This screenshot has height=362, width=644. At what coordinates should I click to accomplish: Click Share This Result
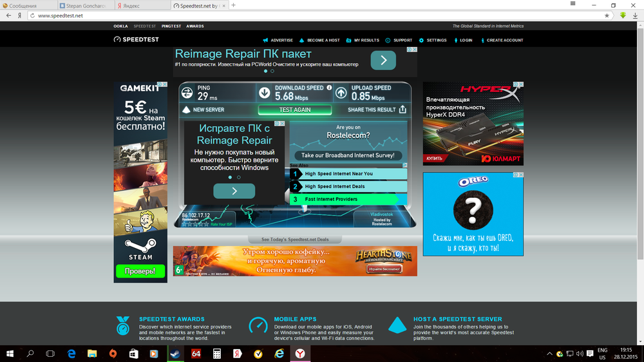[x=377, y=110]
